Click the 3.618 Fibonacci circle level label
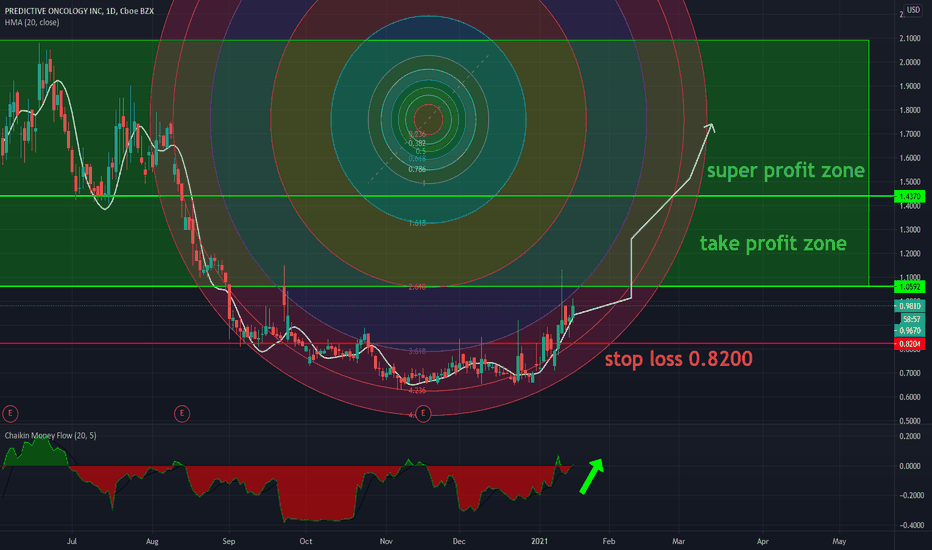 [x=417, y=351]
